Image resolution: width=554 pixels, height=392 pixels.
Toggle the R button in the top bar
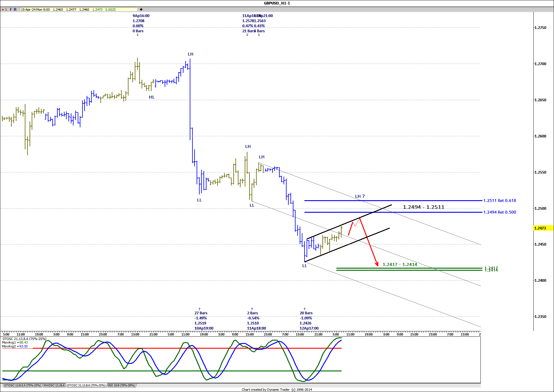pos(15,10)
